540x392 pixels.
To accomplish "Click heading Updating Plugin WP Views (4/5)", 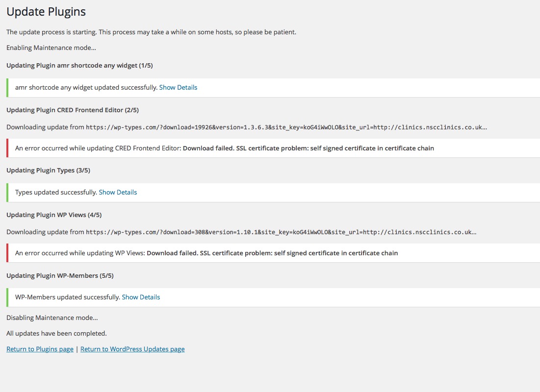I will (x=54, y=215).
